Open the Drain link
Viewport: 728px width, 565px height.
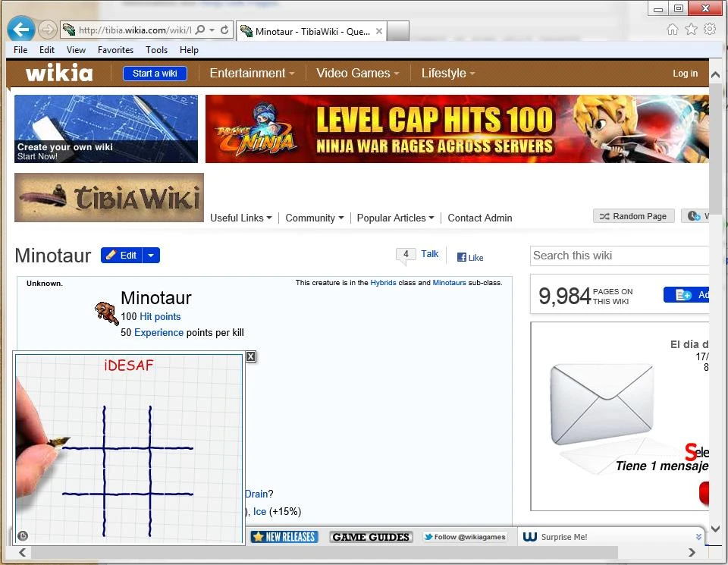coord(256,494)
